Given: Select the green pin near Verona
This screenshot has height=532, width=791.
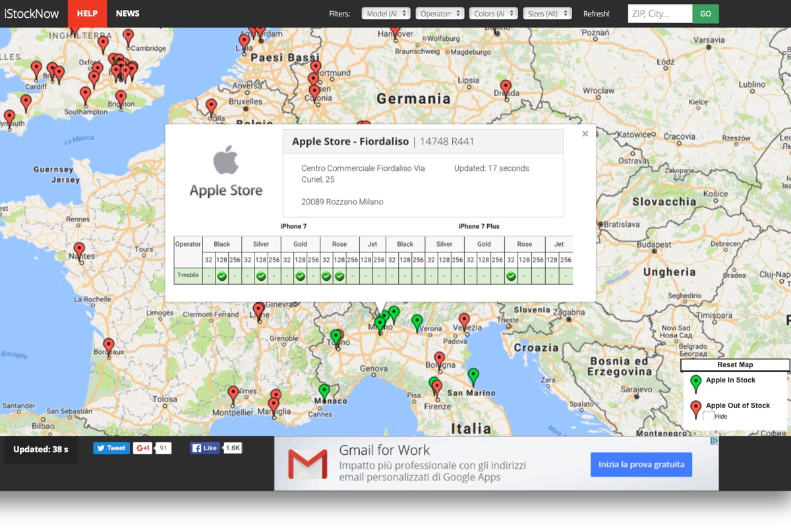Looking at the screenshot, I should tap(417, 321).
